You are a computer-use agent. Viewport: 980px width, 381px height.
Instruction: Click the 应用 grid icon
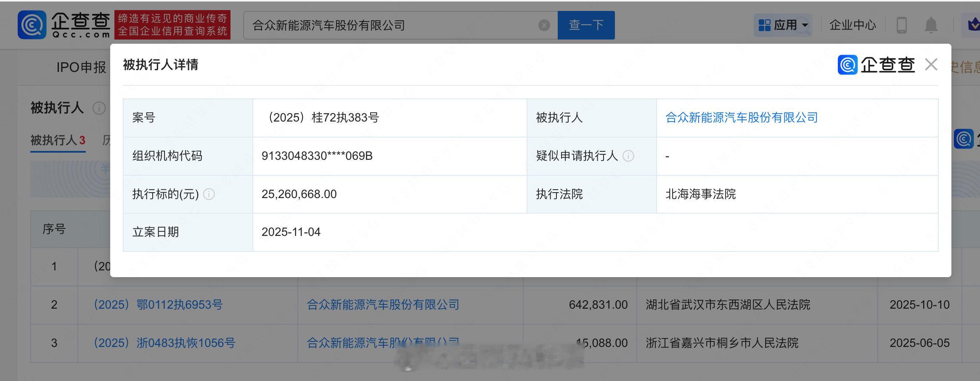764,25
